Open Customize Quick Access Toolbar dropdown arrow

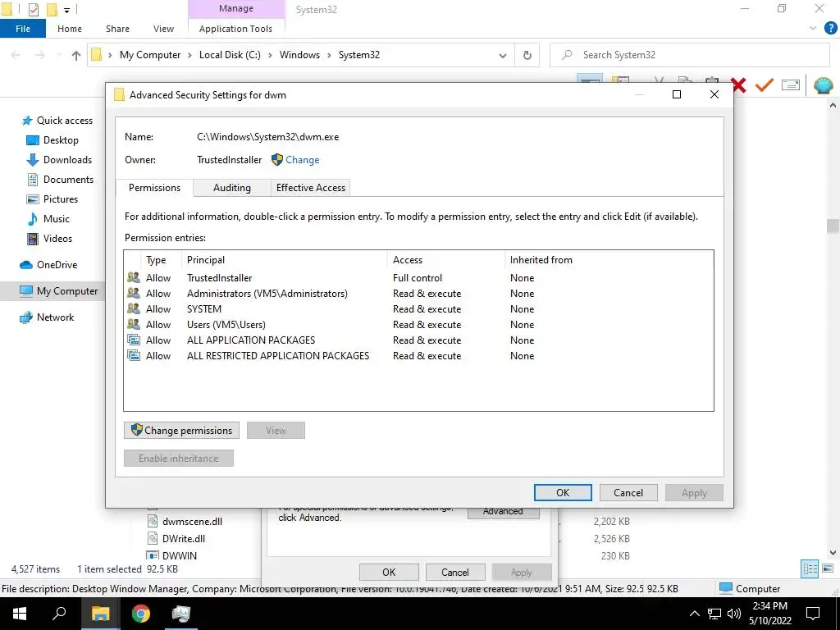pos(67,10)
